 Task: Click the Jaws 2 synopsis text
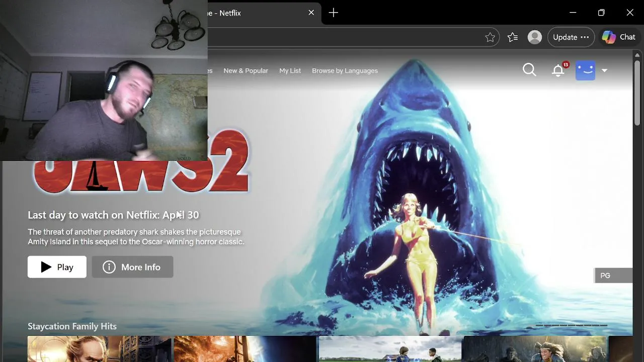pyautogui.click(x=136, y=237)
